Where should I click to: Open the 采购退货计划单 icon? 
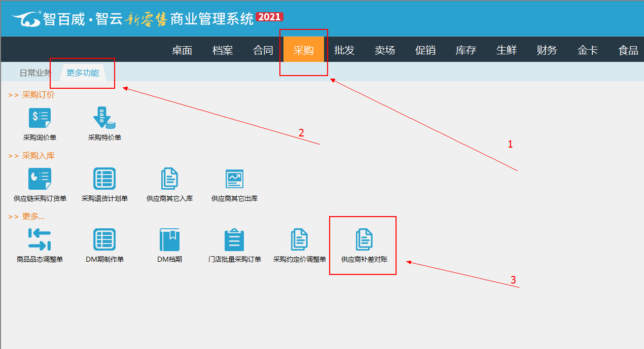pyautogui.click(x=104, y=179)
